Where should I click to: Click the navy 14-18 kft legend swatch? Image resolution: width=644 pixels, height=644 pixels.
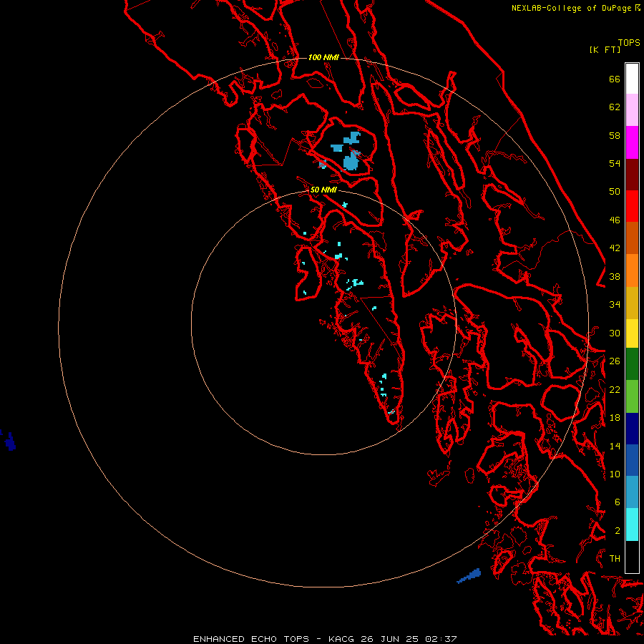click(x=632, y=429)
